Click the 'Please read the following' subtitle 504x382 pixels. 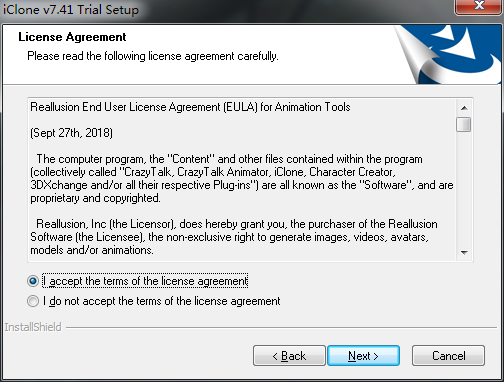153,56
